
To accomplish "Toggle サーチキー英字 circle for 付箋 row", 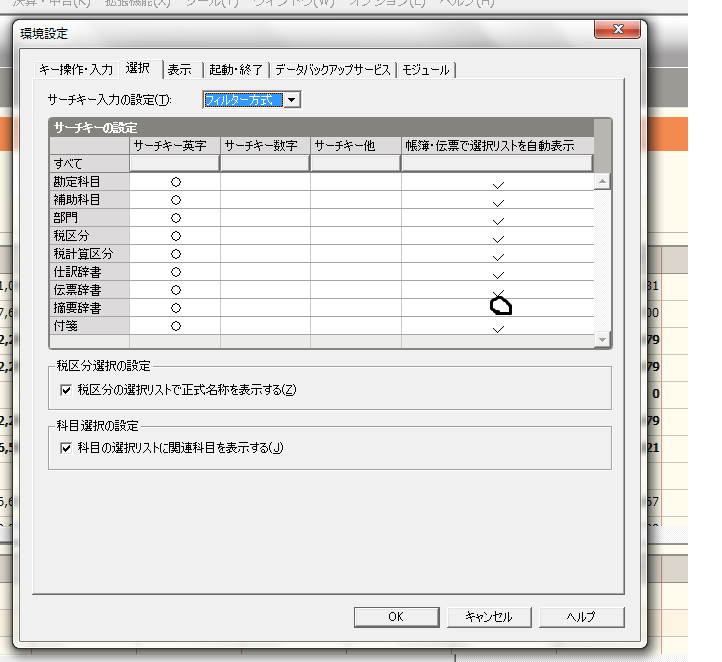I will 175,326.
